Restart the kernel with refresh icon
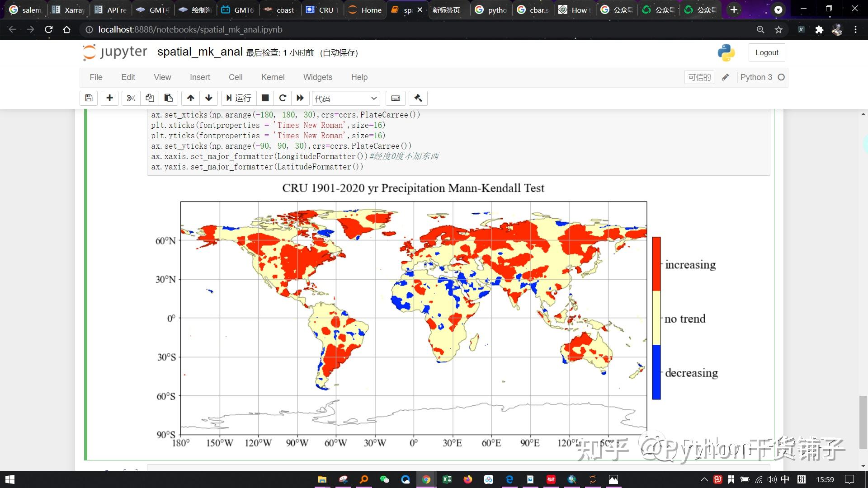The width and height of the screenshot is (868, 488). [x=283, y=98]
